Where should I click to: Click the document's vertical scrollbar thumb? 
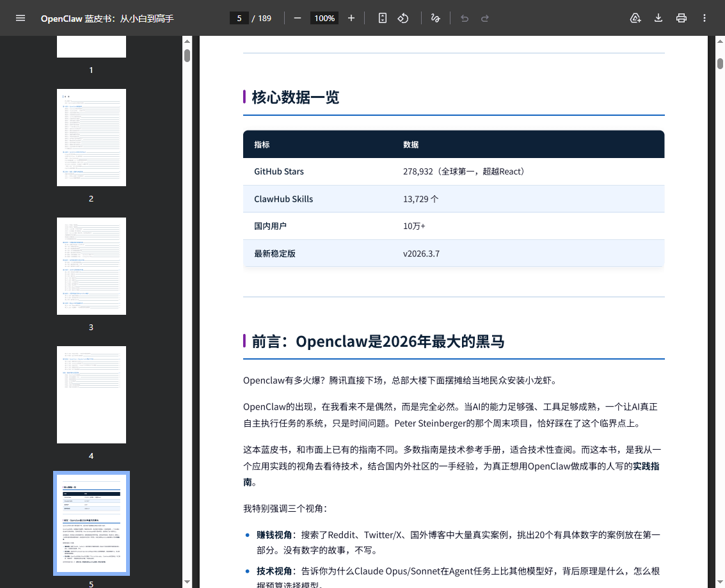point(720,63)
